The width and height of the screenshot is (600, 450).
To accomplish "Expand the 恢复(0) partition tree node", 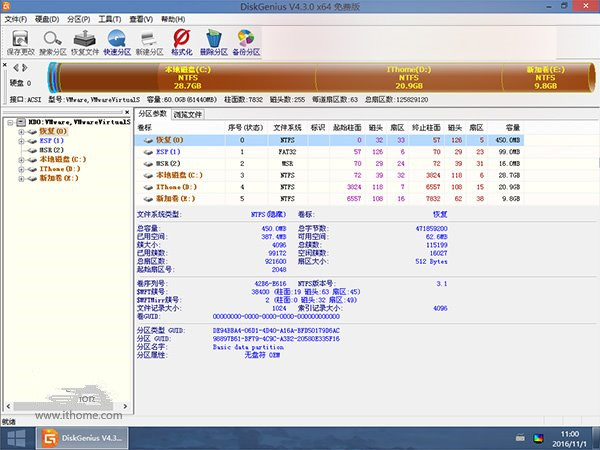I will coord(19,132).
